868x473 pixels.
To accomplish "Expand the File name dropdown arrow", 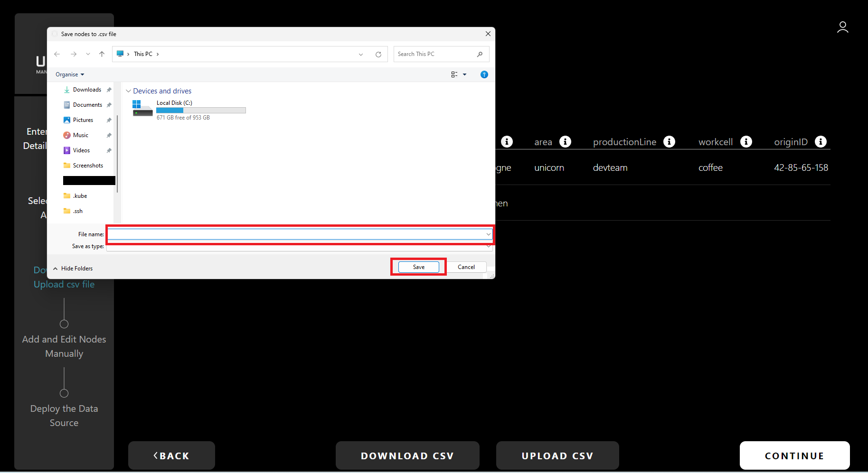I will (488, 234).
